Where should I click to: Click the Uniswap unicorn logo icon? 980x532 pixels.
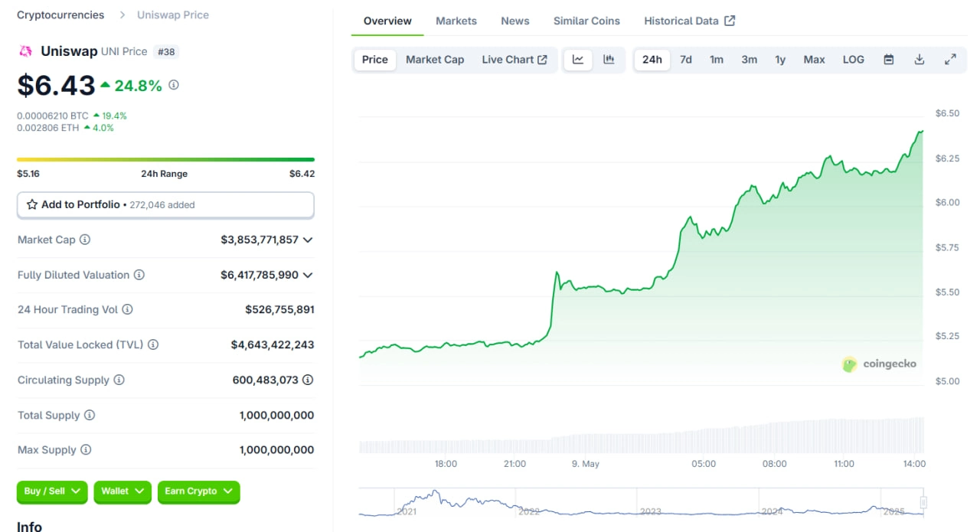(x=25, y=51)
